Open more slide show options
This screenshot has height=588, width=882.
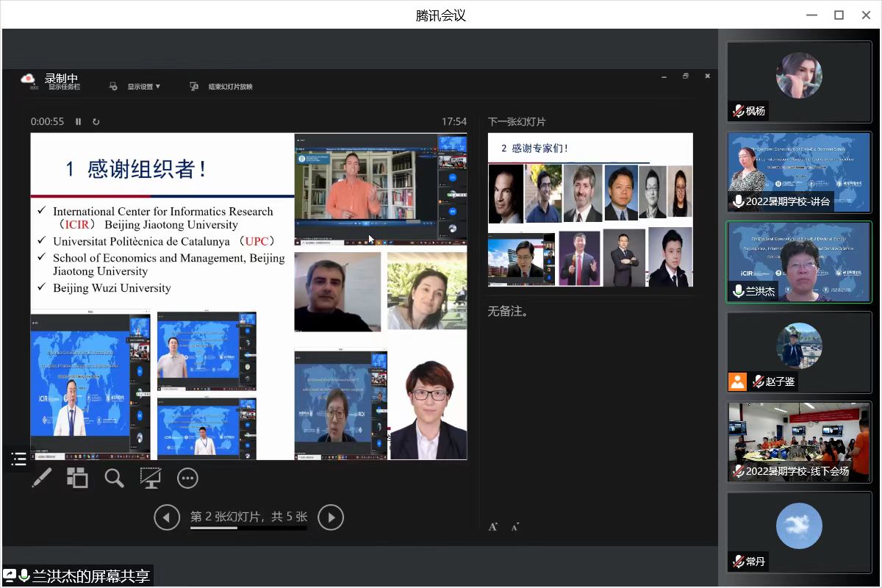pos(187,478)
